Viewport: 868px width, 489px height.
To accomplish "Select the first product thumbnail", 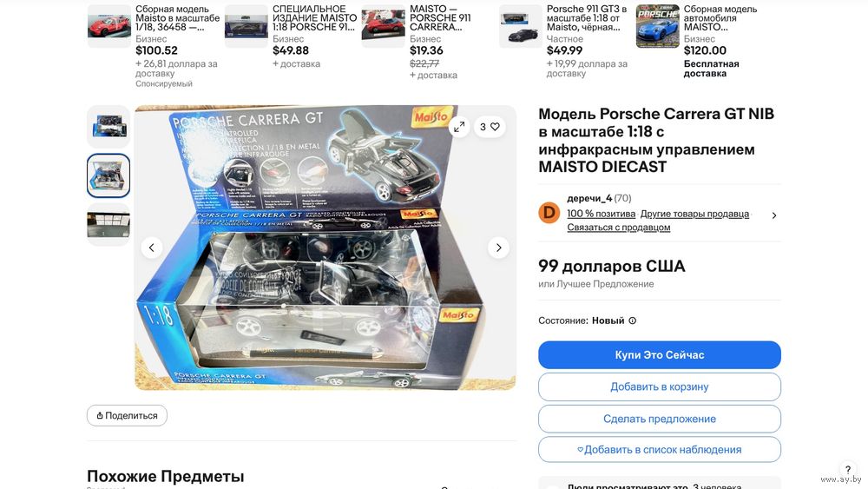I will tap(108, 126).
